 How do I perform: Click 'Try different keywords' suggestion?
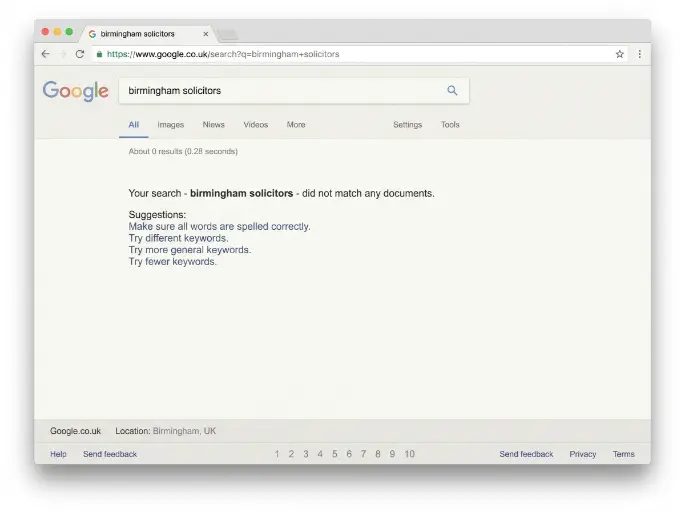(x=178, y=238)
